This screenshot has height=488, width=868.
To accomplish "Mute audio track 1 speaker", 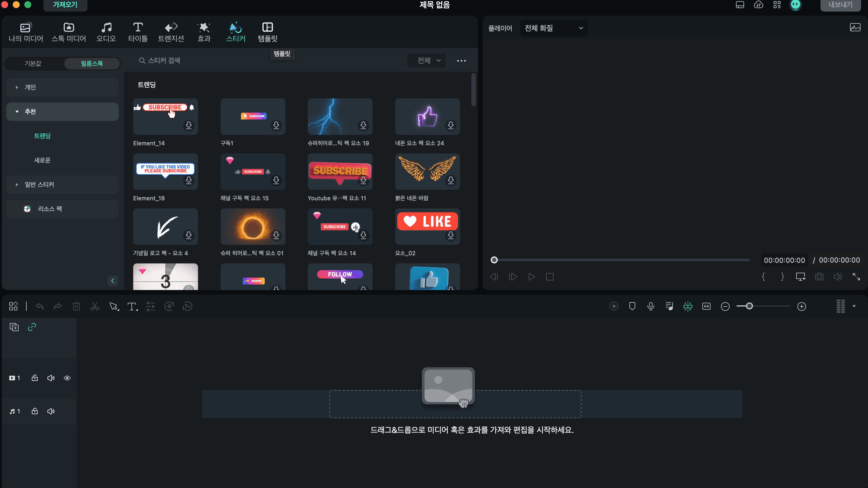I will (x=51, y=411).
